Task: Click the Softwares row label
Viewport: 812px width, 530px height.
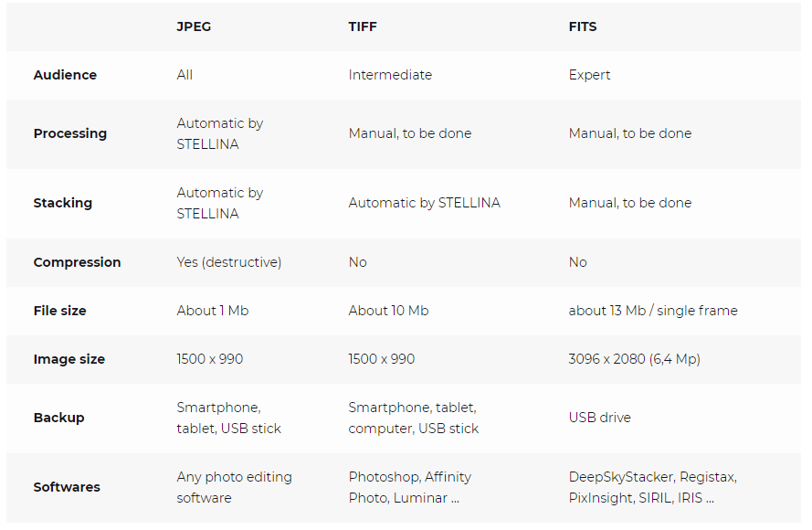Action: point(67,487)
